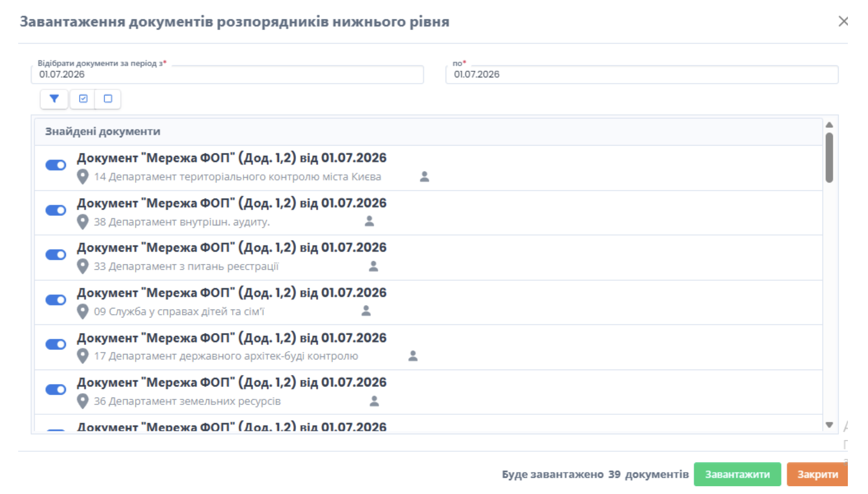Image resolution: width=868 pixels, height=494 pixels.
Task: Click the orange Закрити button
Action: (817, 474)
